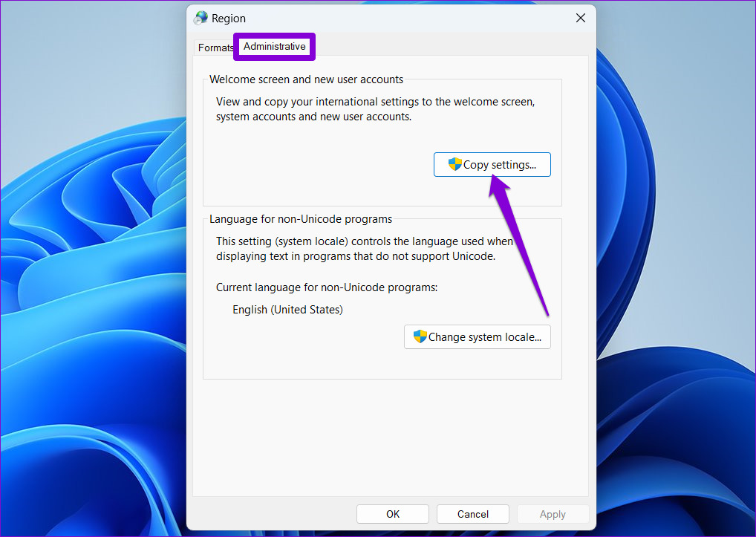Screen dimensions: 756x537
Task: Click the shield icon on Copy settings
Action: point(454,164)
